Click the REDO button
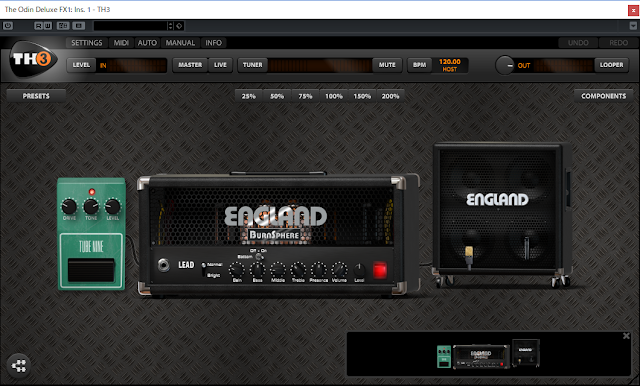Image resolution: width=640 pixels, height=386 pixels. 618,42
